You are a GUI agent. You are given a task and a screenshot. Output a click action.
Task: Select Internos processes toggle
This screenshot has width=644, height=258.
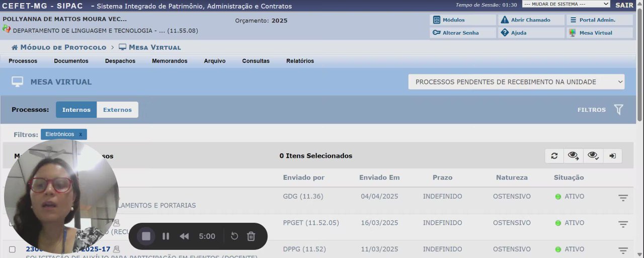(x=76, y=110)
